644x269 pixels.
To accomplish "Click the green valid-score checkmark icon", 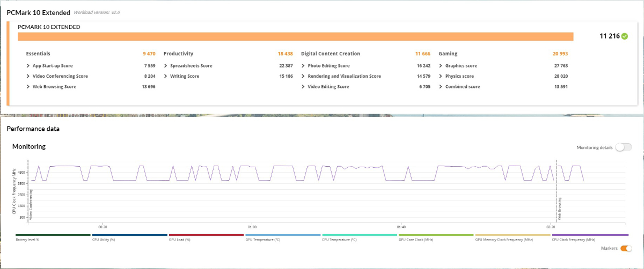I will (625, 36).
